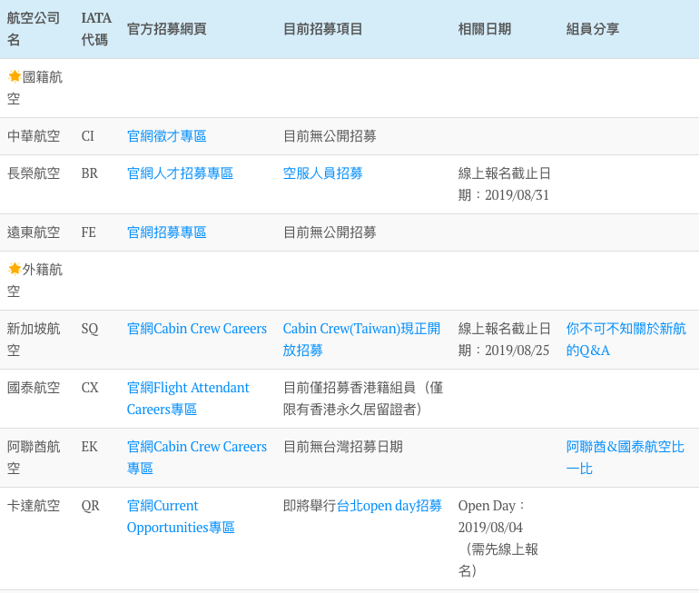Open 中華航空 官網徵才專區 link
This screenshot has height=593, width=700.
[x=166, y=136]
